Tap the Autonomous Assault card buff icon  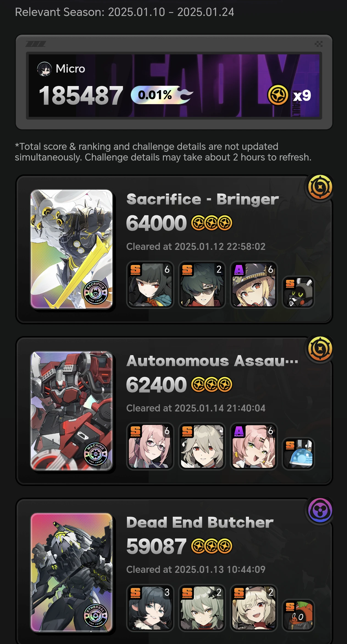coord(320,349)
